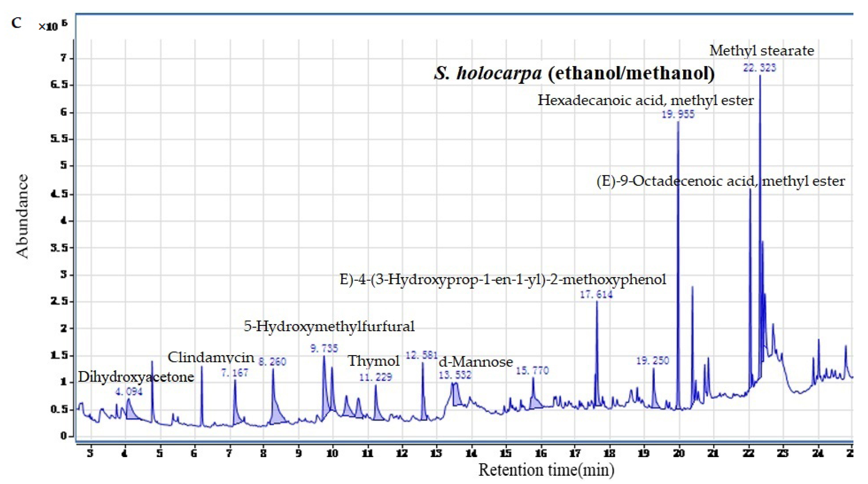Select the 17.614 peak marker

click(596, 295)
